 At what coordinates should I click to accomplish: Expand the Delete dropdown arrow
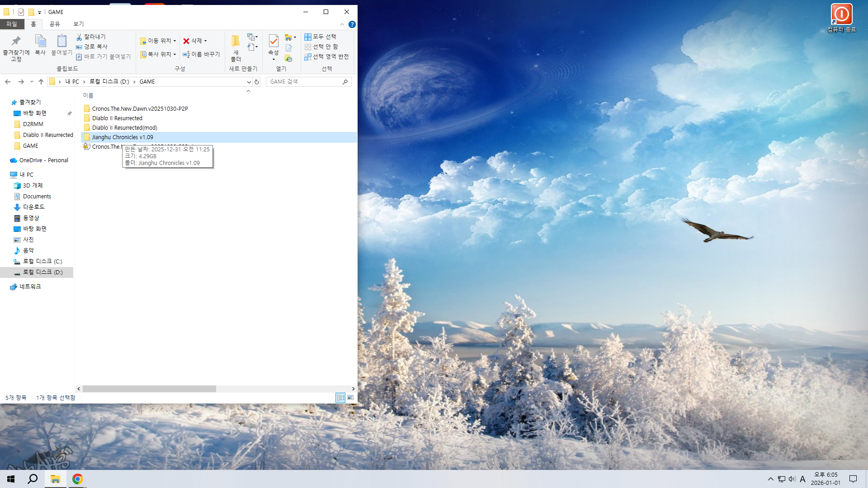(x=206, y=41)
